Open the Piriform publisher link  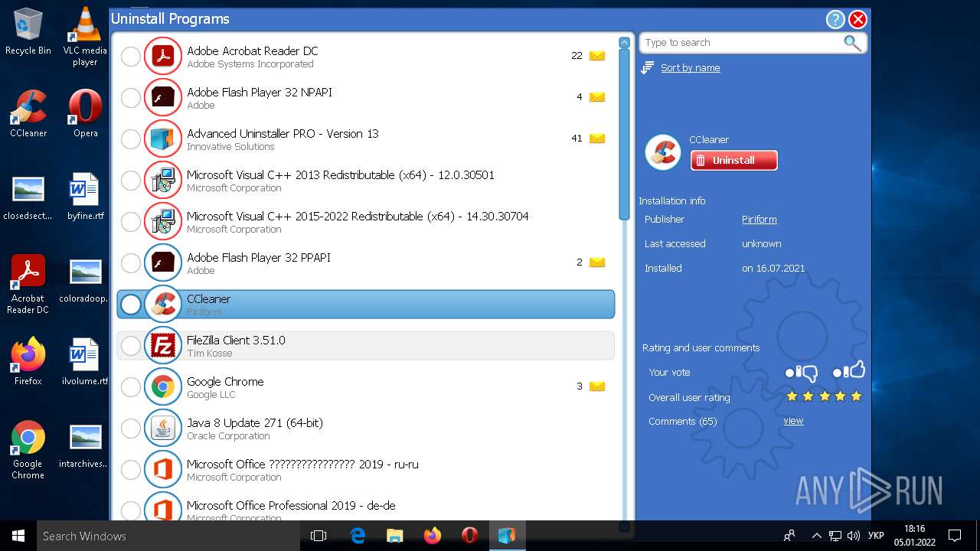(x=759, y=220)
